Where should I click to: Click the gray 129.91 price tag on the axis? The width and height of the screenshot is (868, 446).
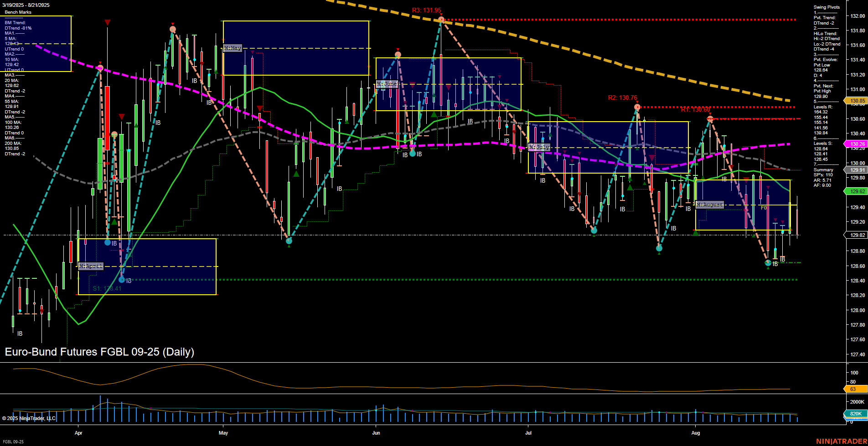point(856,169)
